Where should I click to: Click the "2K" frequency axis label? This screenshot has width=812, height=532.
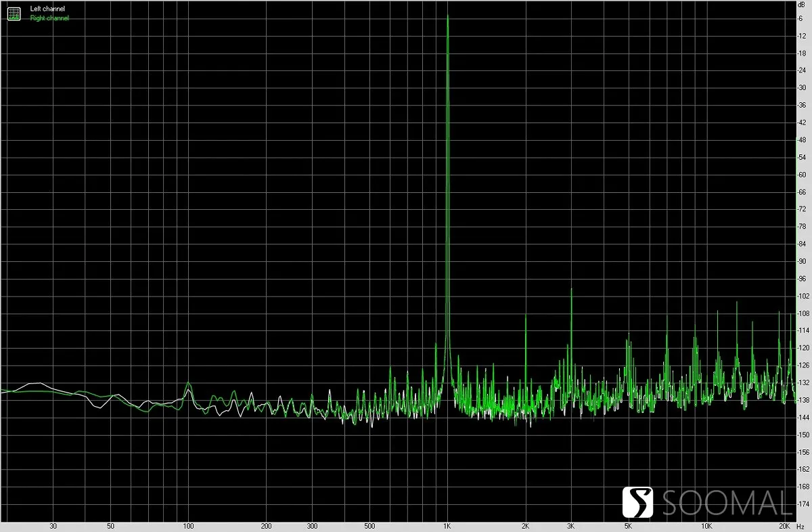click(x=525, y=526)
